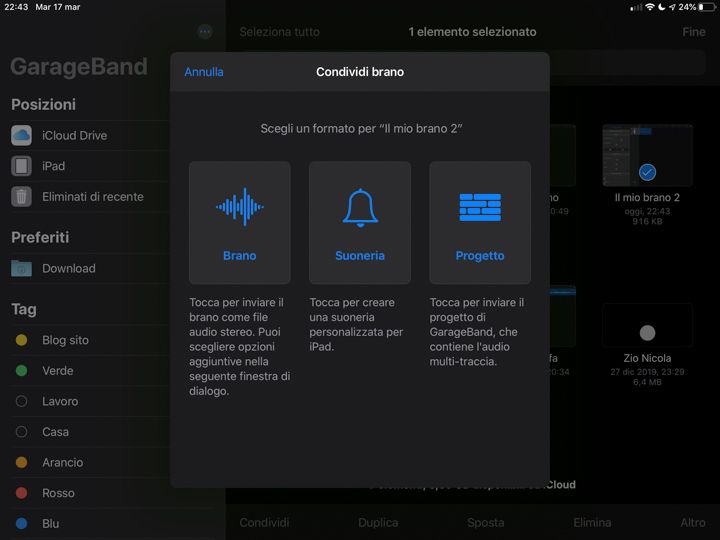This screenshot has width=720, height=540.
Task: Click the empty Casa tag circle
Action: 21,432
